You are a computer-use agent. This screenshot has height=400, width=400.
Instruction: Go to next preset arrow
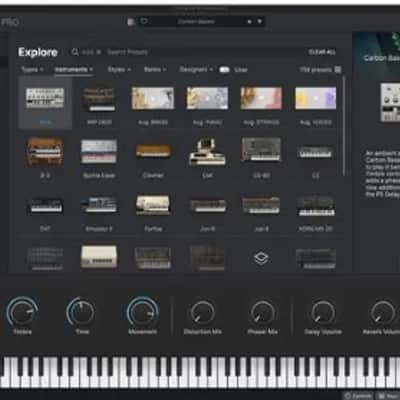click(260, 22)
